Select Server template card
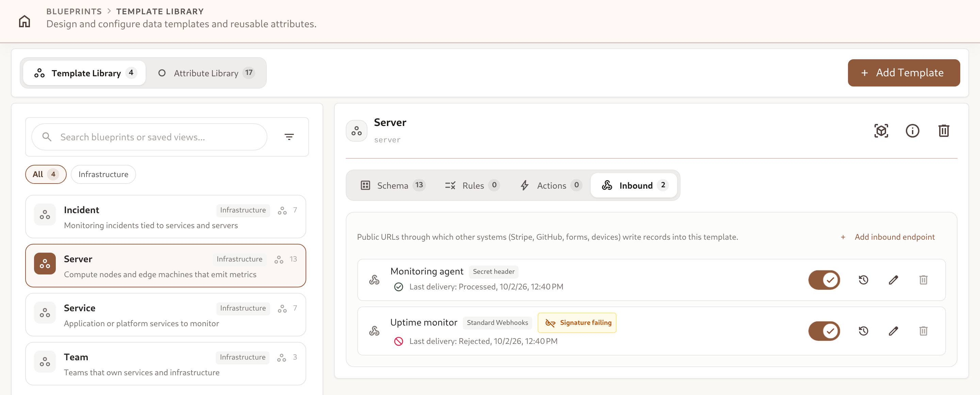The width and height of the screenshot is (980, 395). pyautogui.click(x=165, y=266)
